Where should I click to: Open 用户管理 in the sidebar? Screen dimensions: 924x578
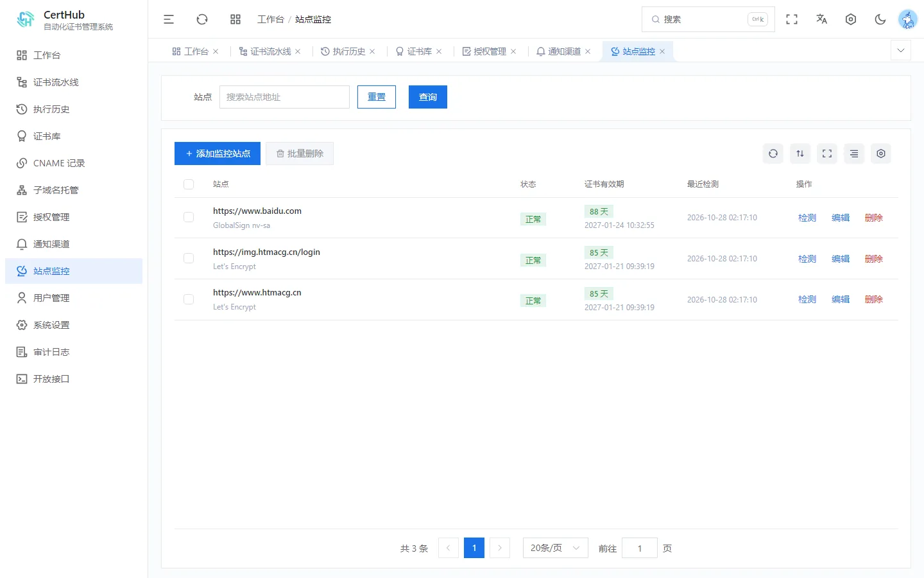coord(74,298)
